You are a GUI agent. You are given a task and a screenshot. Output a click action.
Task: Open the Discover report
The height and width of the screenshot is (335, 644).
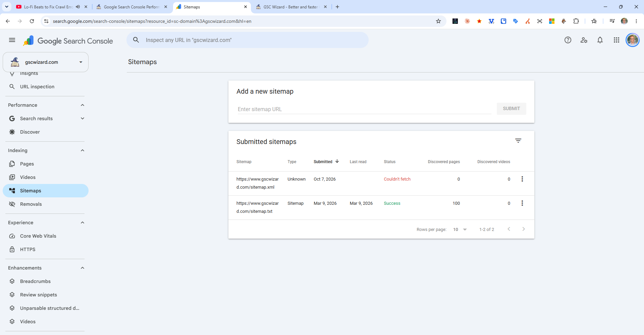pos(46,132)
